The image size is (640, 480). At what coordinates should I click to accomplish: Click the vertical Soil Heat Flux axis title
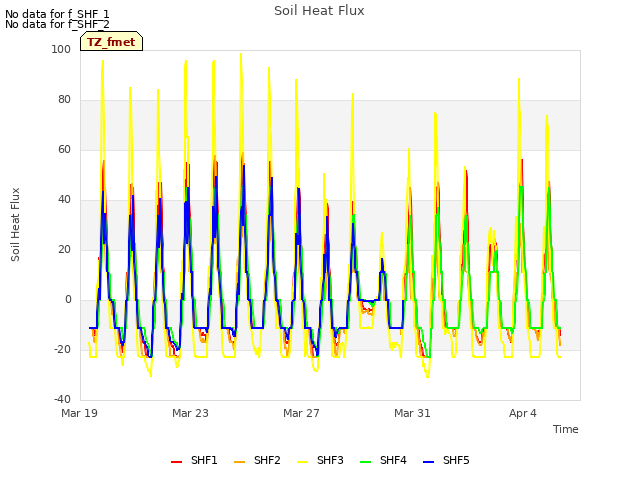click(15, 224)
